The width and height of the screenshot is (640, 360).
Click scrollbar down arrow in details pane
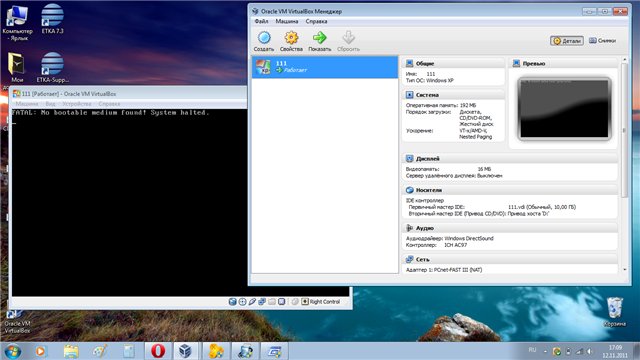(x=624, y=270)
